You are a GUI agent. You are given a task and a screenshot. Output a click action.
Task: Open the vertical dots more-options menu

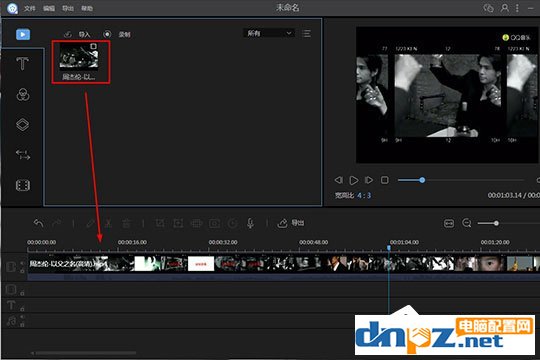tap(517, 8)
